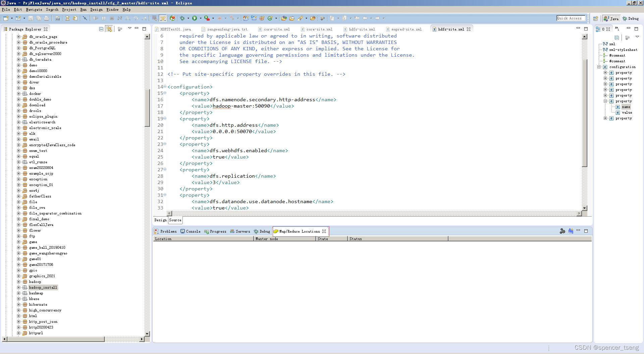The height and width of the screenshot is (354, 644).
Task: Open the Run button dropdown arrow
Action: 201,18
